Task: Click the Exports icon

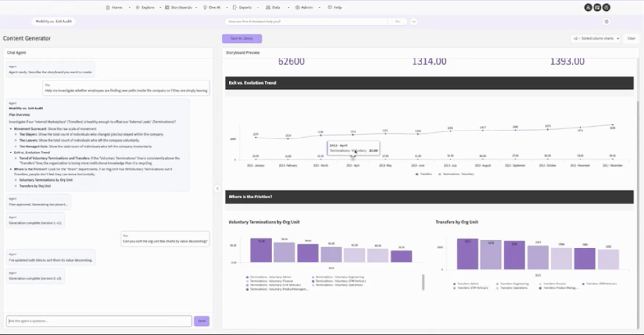Action: point(235,7)
